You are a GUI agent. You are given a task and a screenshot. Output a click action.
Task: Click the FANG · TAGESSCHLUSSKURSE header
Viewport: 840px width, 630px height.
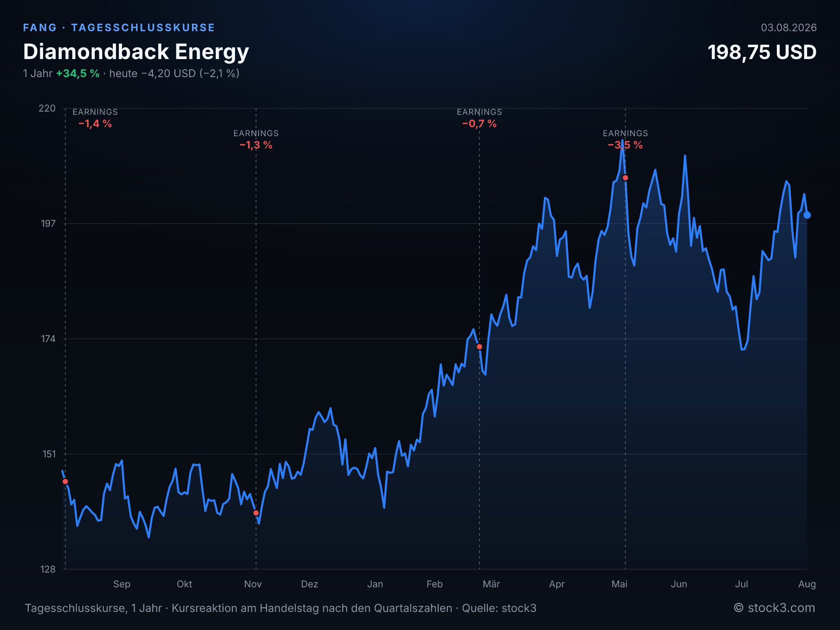coord(119,27)
